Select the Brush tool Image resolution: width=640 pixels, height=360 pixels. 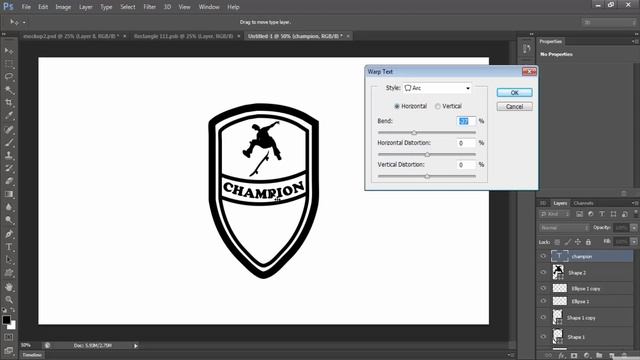pos(9,142)
